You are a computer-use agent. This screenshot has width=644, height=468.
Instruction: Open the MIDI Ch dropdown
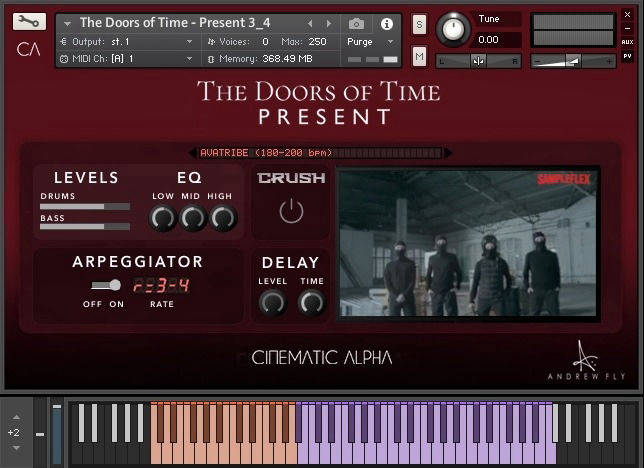126,59
